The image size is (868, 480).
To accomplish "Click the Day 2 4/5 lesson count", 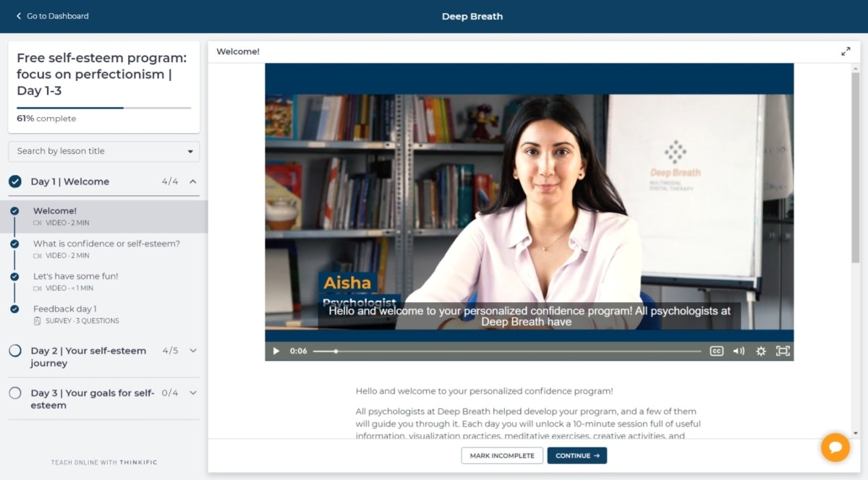I will pyautogui.click(x=170, y=351).
